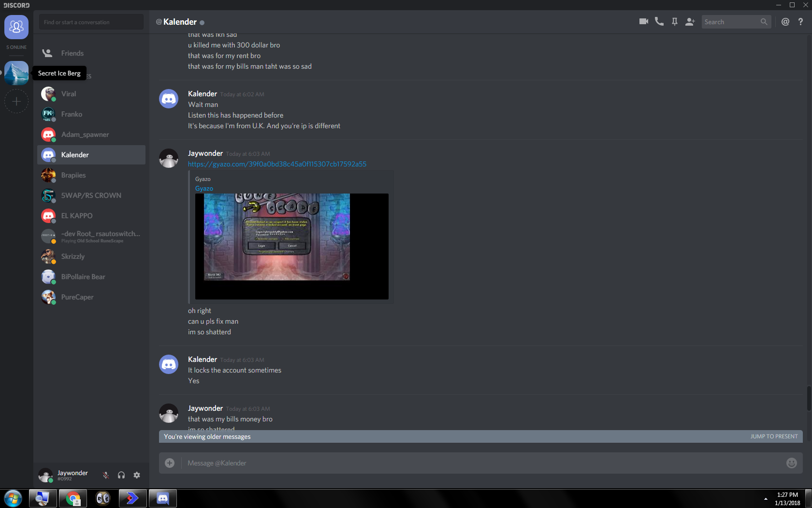This screenshot has width=812, height=508.
Task: Click the taskbar clock
Action: [x=787, y=499]
